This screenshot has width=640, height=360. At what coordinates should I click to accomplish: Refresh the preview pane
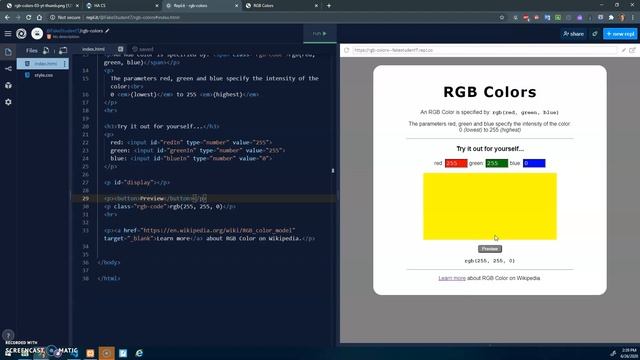click(x=347, y=50)
